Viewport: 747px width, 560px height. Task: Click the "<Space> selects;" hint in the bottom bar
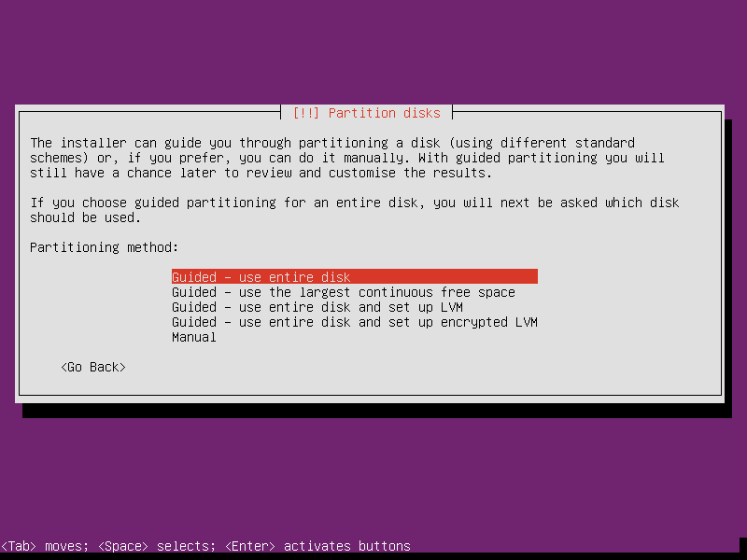(x=157, y=546)
